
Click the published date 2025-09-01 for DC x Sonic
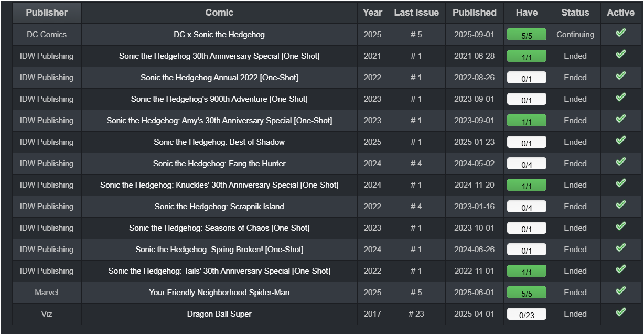(x=474, y=35)
